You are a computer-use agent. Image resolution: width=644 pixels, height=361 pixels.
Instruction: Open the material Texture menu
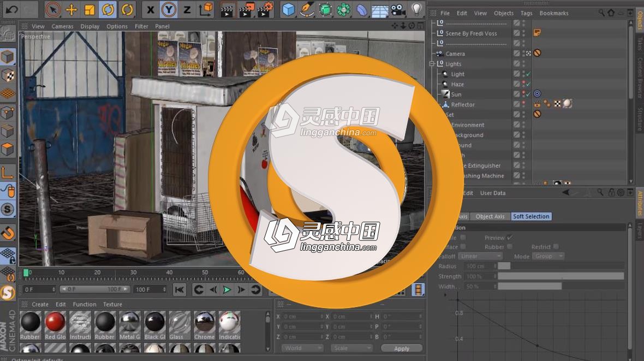[112, 304]
